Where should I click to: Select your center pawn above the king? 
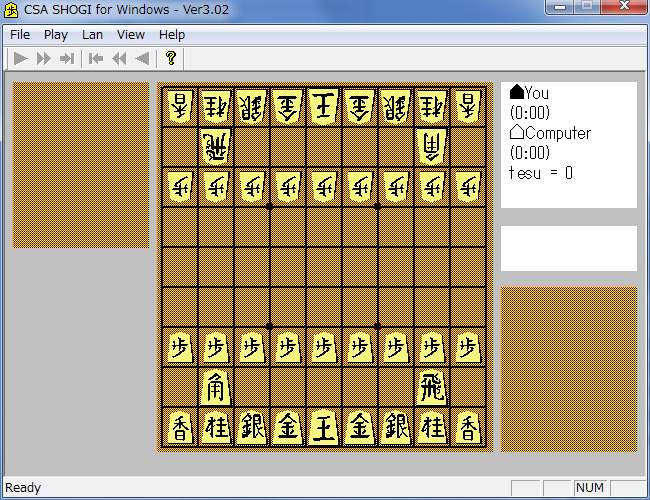[x=324, y=347]
